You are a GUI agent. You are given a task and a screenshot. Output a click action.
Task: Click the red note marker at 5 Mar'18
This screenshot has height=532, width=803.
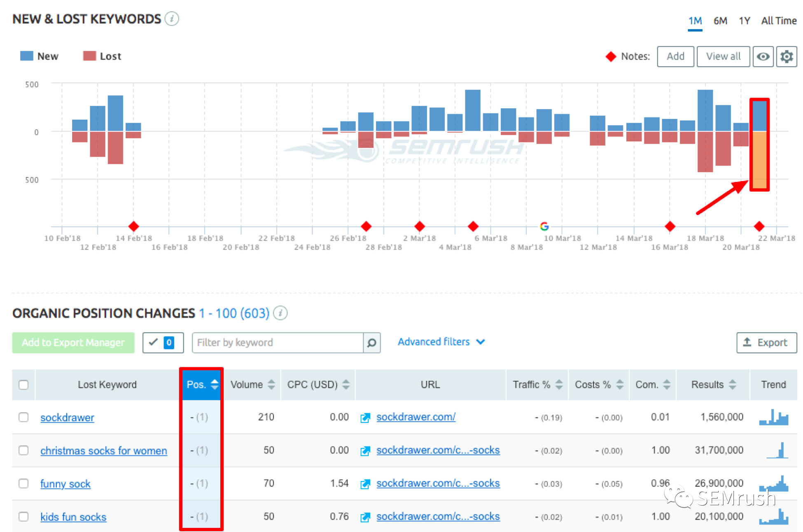[x=473, y=226]
